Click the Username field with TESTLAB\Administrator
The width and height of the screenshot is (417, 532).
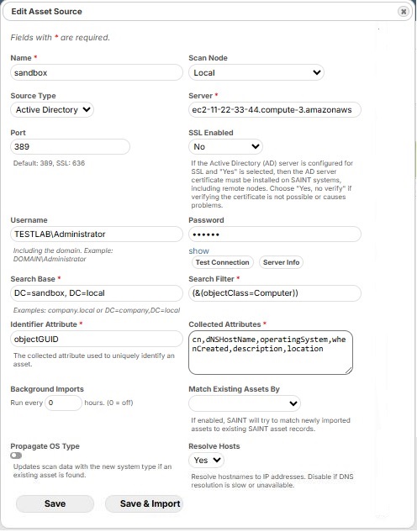97,234
